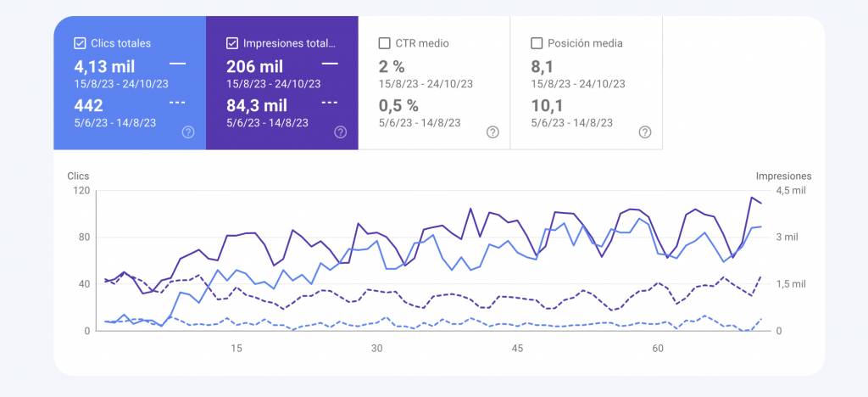Image resolution: width=868 pixels, height=397 pixels.
Task: Select the Posición media label
Action: click(585, 43)
